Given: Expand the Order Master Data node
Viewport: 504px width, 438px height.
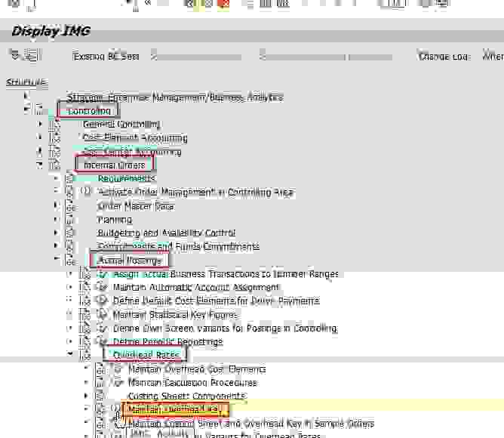Looking at the screenshot, I should (x=56, y=206).
